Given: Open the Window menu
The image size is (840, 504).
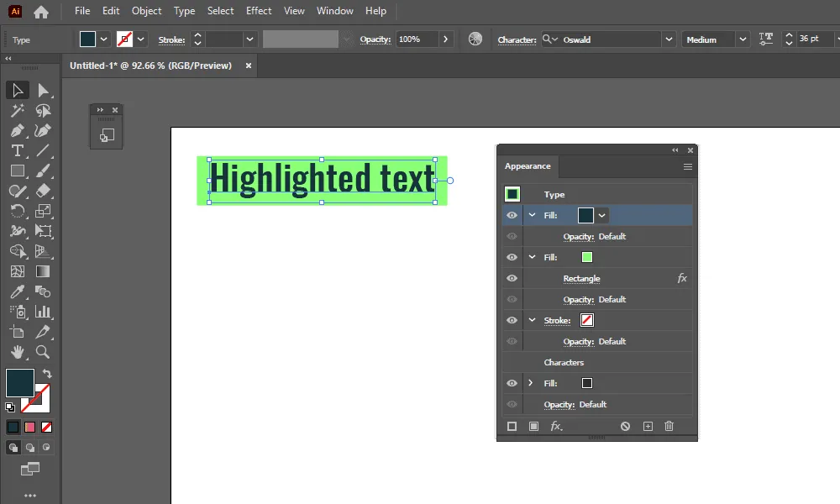Looking at the screenshot, I should 335,11.
